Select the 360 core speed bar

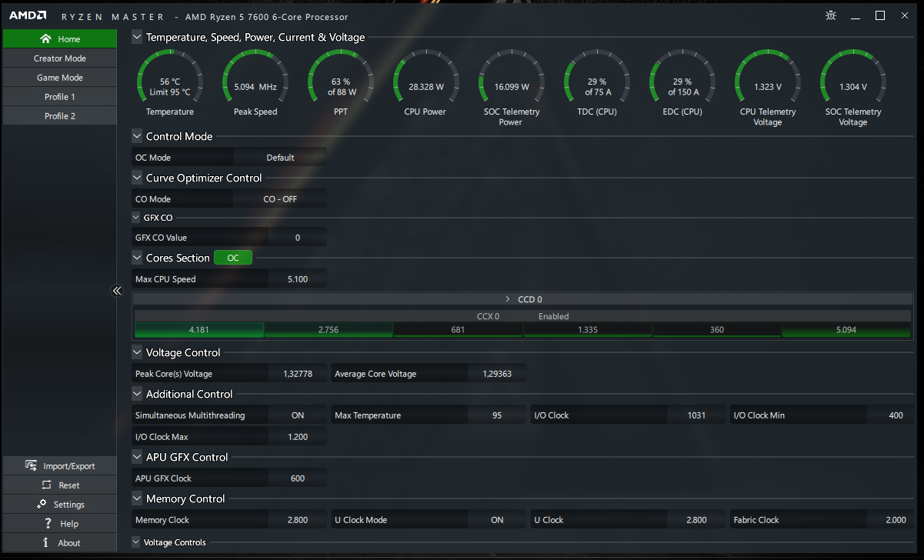click(x=717, y=330)
